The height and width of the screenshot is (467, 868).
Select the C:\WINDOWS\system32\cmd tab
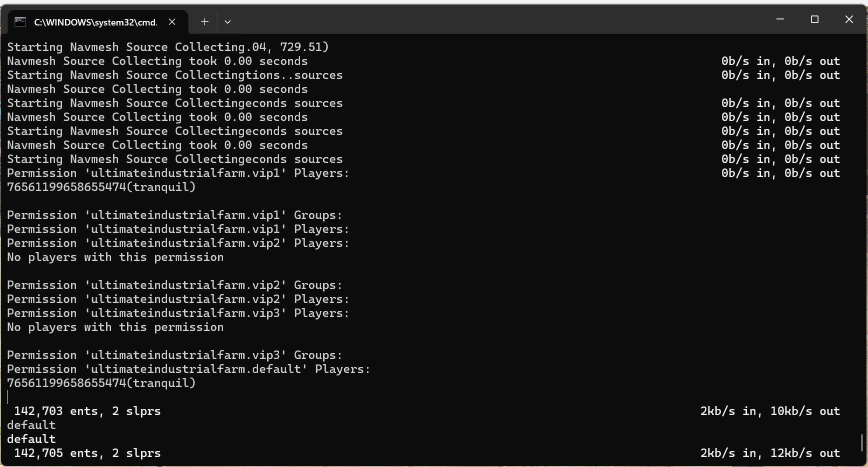[95, 22]
